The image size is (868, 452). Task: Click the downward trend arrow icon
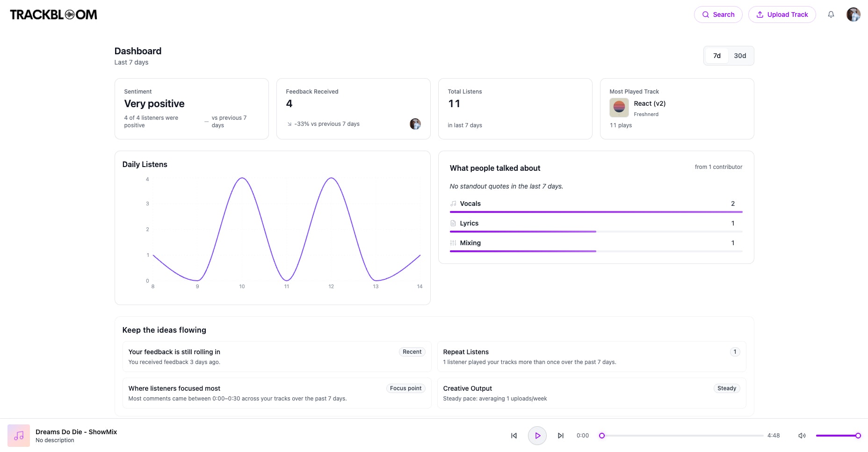(289, 124)
